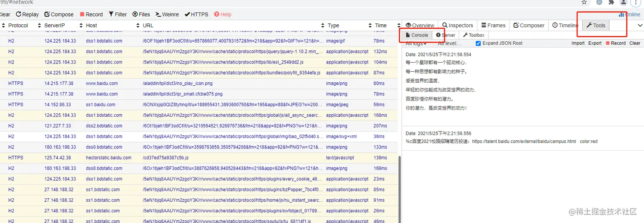
Task: Sort by the Protocol column
Action: click(x=18, y=26)
